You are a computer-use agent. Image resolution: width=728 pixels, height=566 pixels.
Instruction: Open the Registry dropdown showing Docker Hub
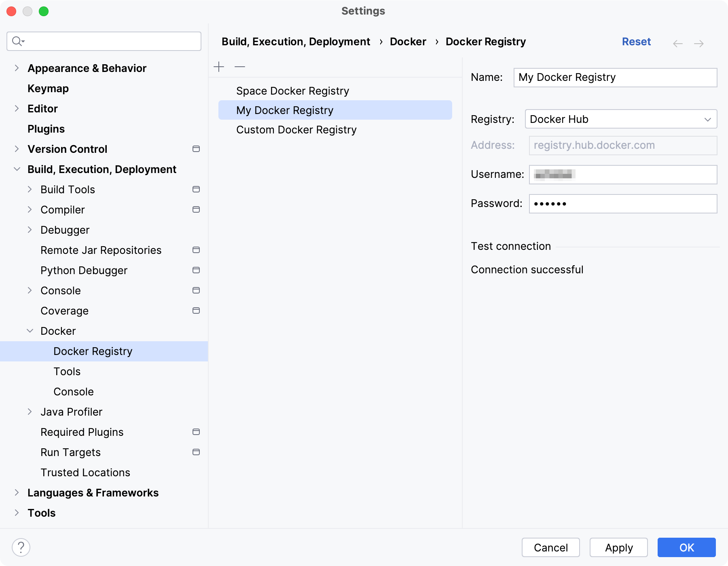(x=620, y=119)
